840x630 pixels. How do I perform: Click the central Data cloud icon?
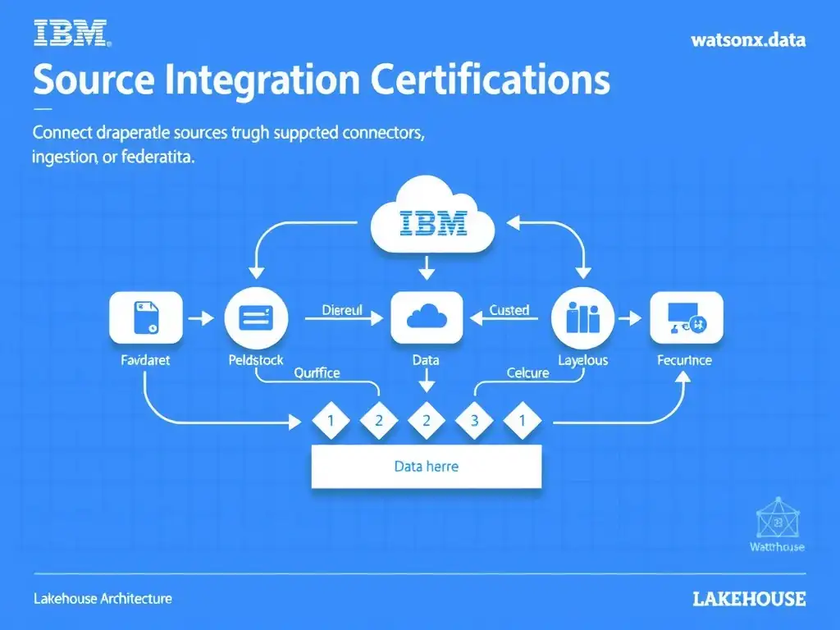(x=427, y=317)
